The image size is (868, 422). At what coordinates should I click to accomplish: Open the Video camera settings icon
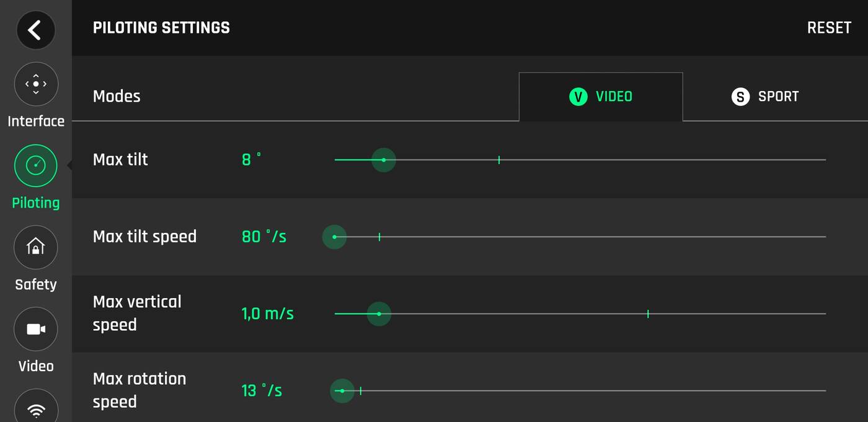[x=36, y=329]
